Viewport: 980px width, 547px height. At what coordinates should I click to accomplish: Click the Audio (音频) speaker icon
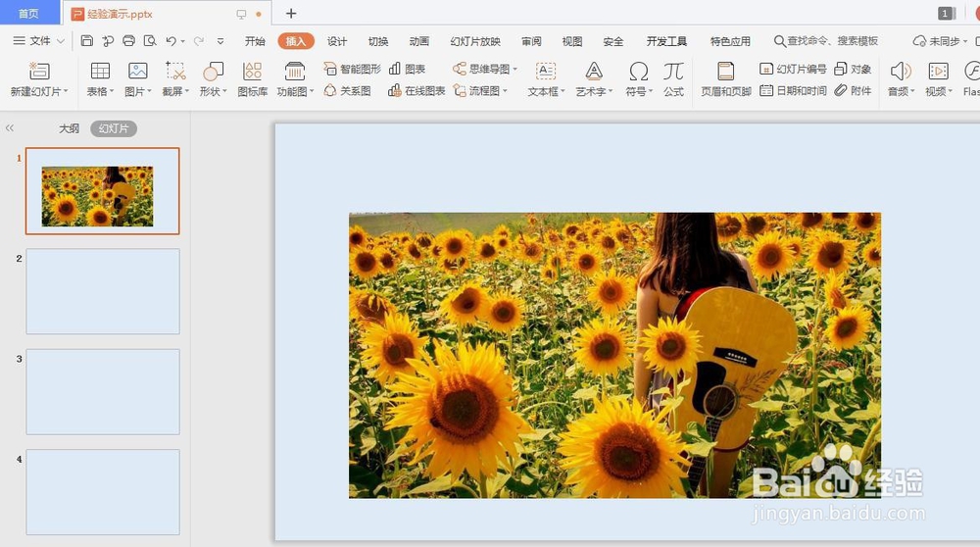pyautogui.click(x=900, y=71)
